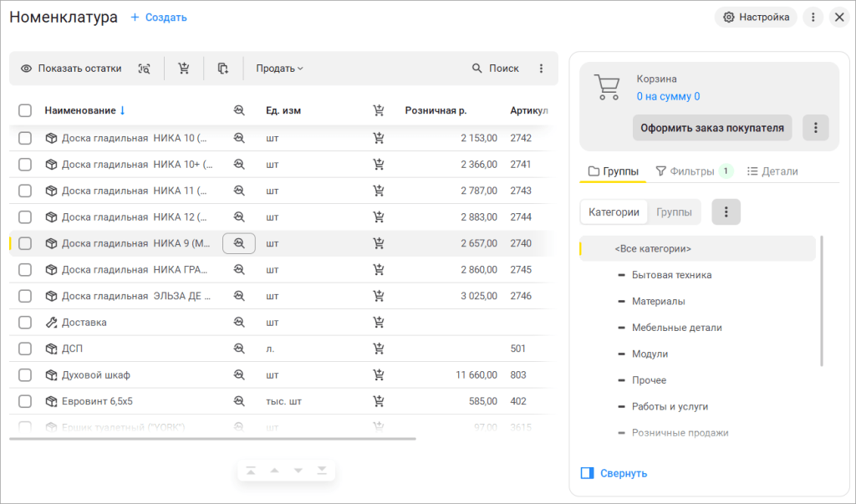
Task: Click the copy item toolbar icon
Action: point(223,69)
